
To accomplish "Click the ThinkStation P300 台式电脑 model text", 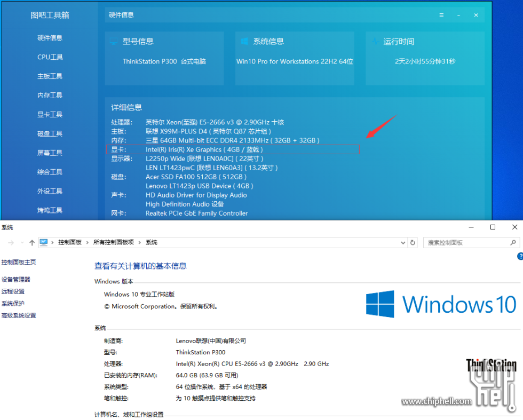I will click(x=164, y=61).
